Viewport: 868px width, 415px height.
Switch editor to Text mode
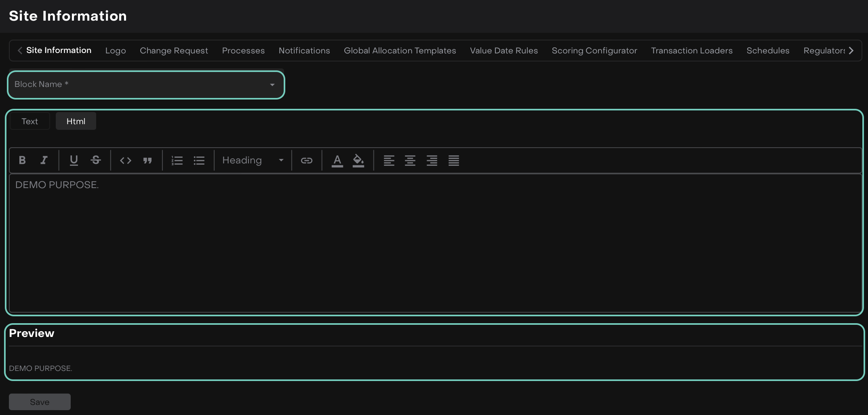(29, 121)
